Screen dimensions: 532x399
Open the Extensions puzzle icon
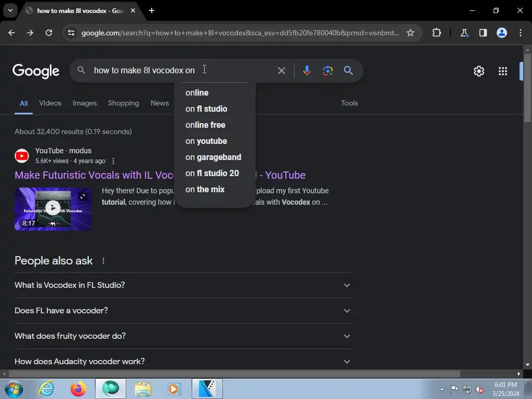[x=436, y=33]
